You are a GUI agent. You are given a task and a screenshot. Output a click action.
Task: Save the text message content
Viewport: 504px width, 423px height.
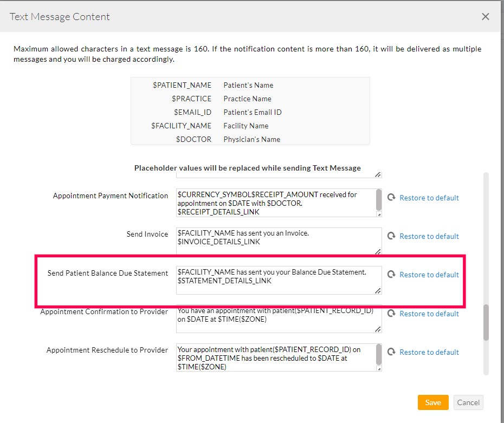click(x=432, y=402)
